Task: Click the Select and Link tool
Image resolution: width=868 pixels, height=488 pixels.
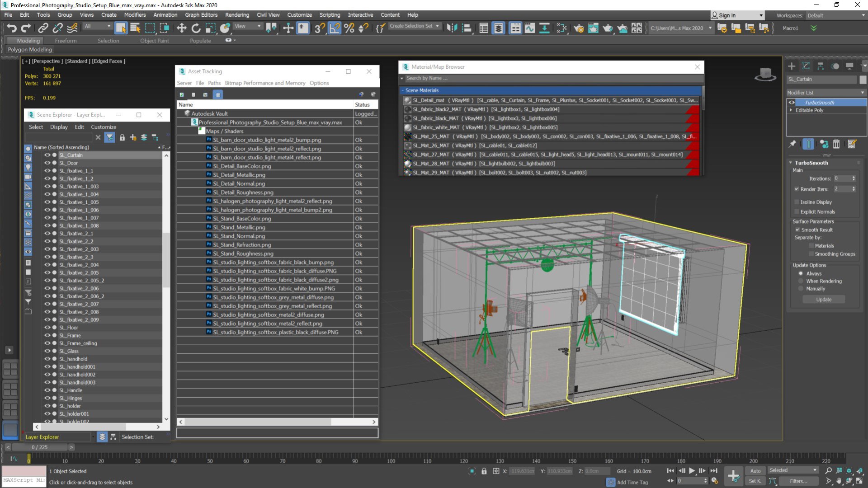Action: (x=42, y=28)
